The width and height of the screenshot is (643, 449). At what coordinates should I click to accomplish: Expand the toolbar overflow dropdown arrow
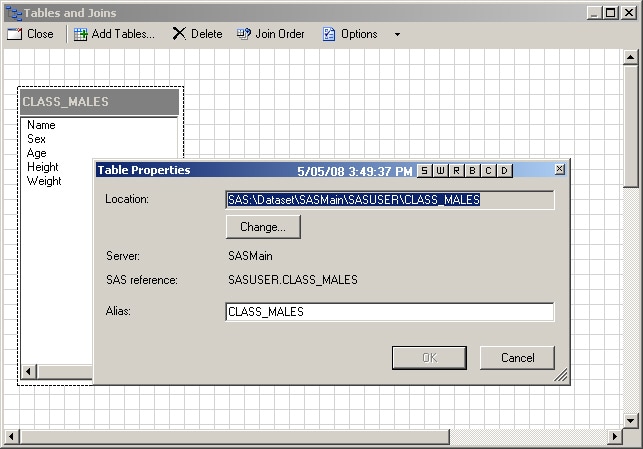click(397, 34)
